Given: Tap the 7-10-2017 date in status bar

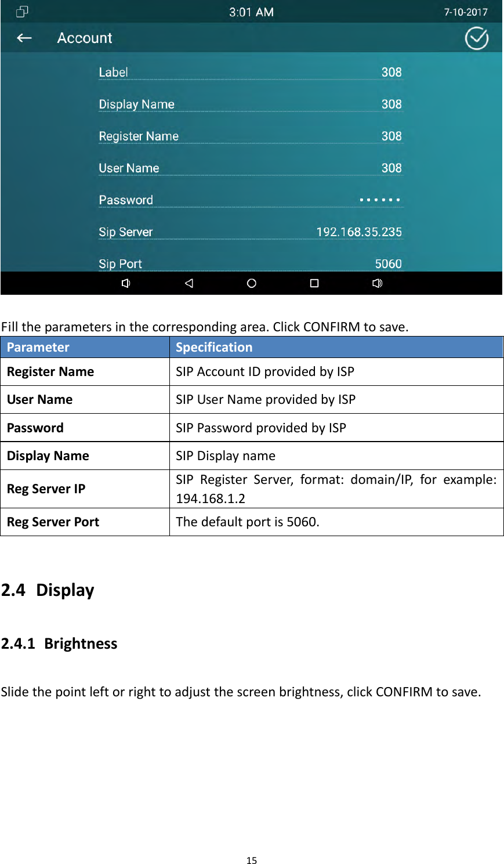Looking at the screenshot, I should click(466, 12).
